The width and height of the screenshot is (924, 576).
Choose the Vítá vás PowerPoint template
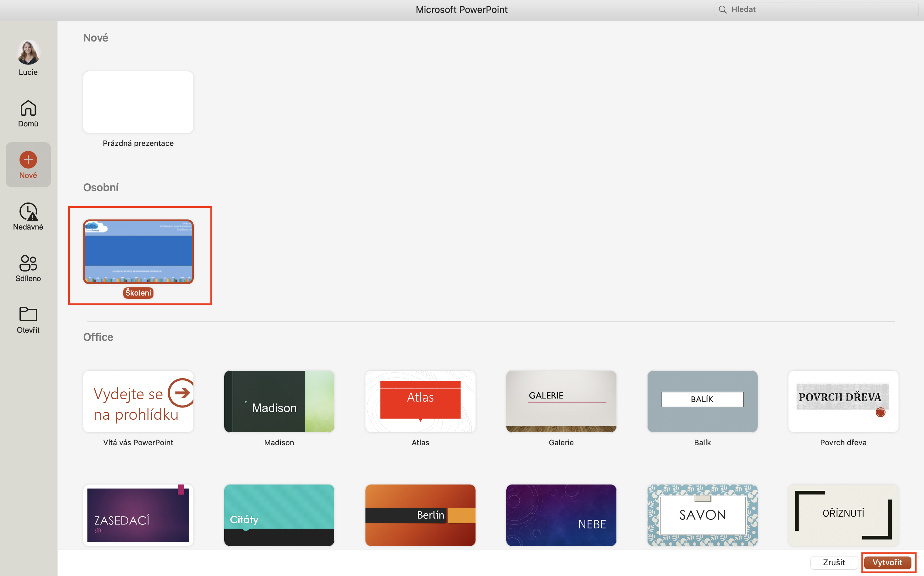pos(138,402)
